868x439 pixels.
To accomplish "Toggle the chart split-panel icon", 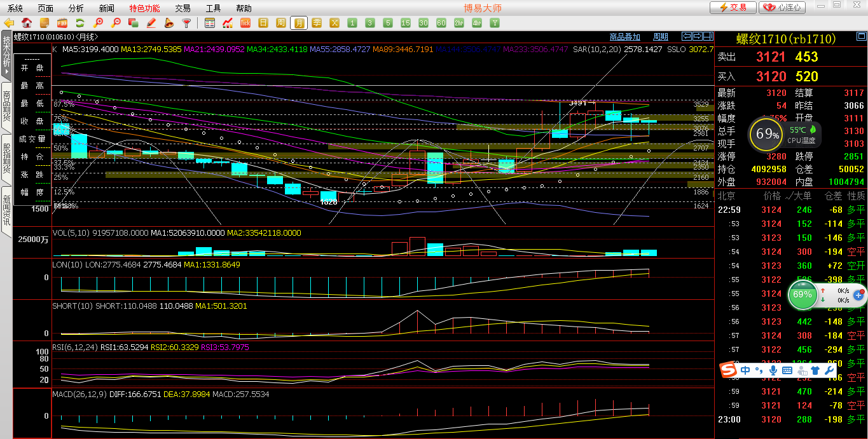I will (708, 36).
